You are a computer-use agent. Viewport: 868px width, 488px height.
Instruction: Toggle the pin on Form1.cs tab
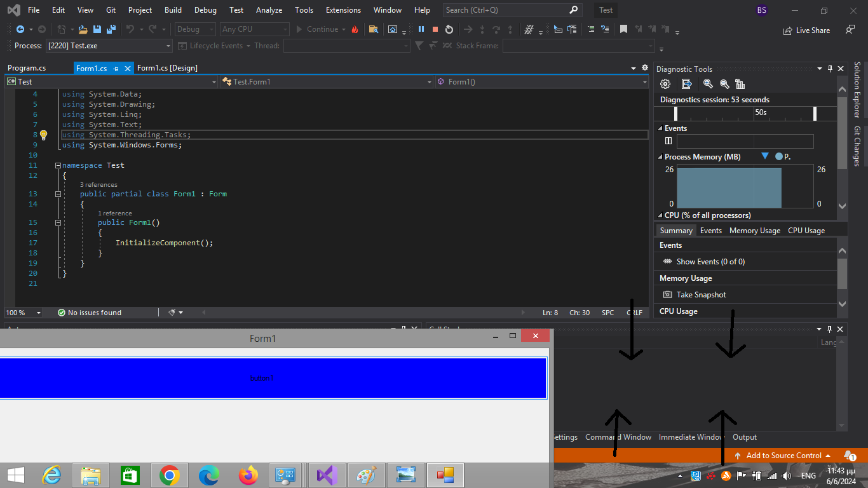(x=116, y=69)
